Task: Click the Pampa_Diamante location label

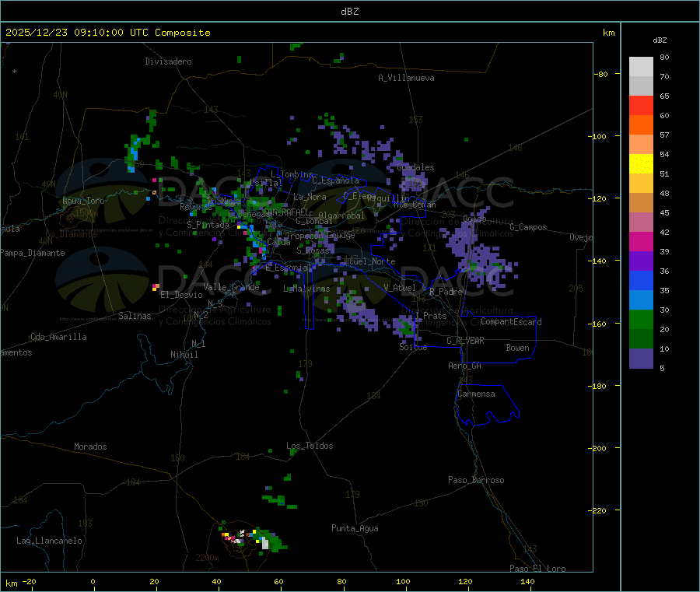Action: pyautogui.click(x=33, y=253)
